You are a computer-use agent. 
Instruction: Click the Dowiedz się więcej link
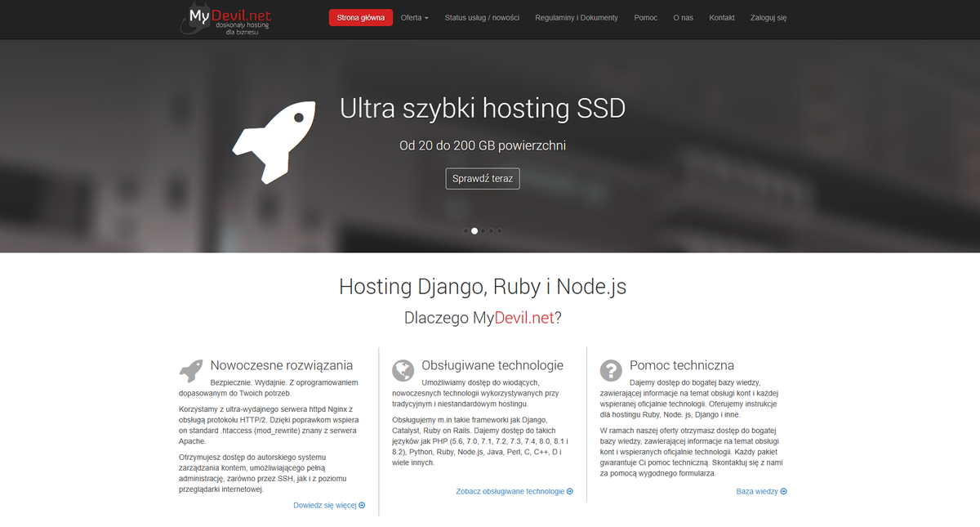point(325,505)
